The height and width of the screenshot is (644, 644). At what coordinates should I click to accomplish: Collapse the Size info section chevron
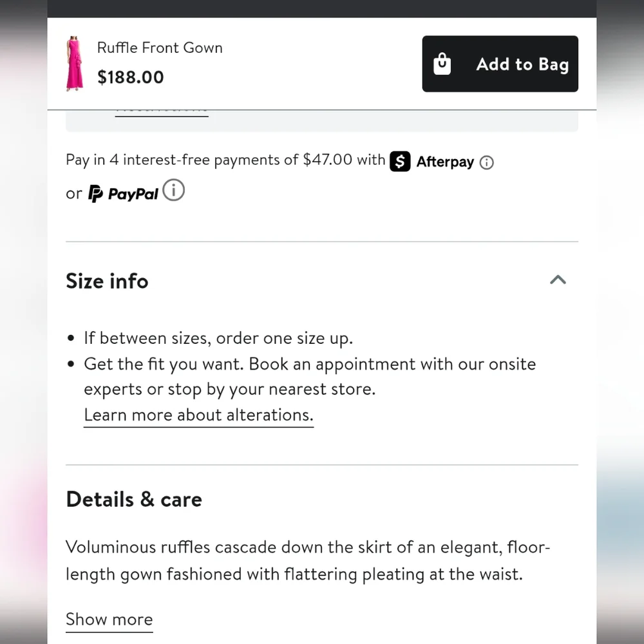point(558,279)
